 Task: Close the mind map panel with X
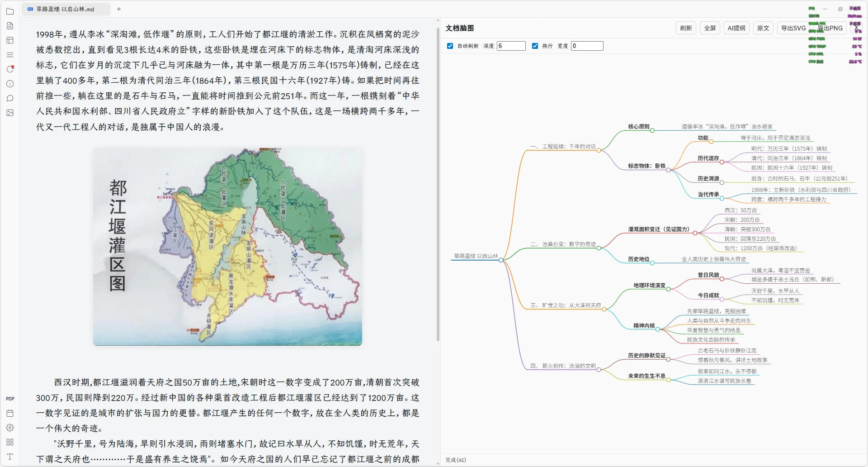pos(856,28)
